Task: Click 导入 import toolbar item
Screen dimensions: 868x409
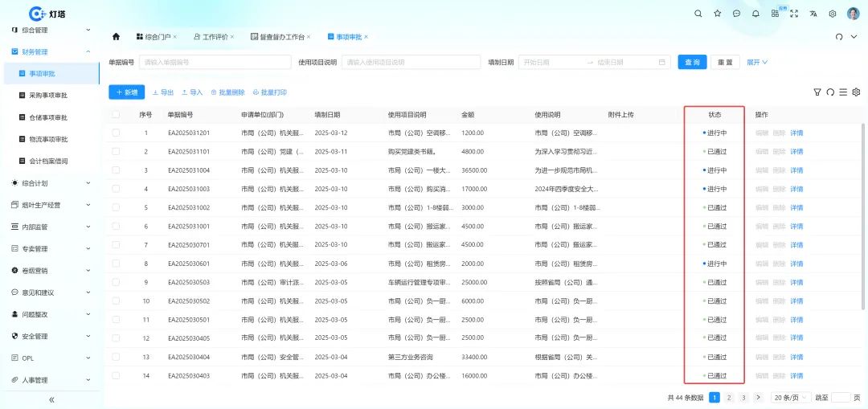Action: tap(192, 92)
